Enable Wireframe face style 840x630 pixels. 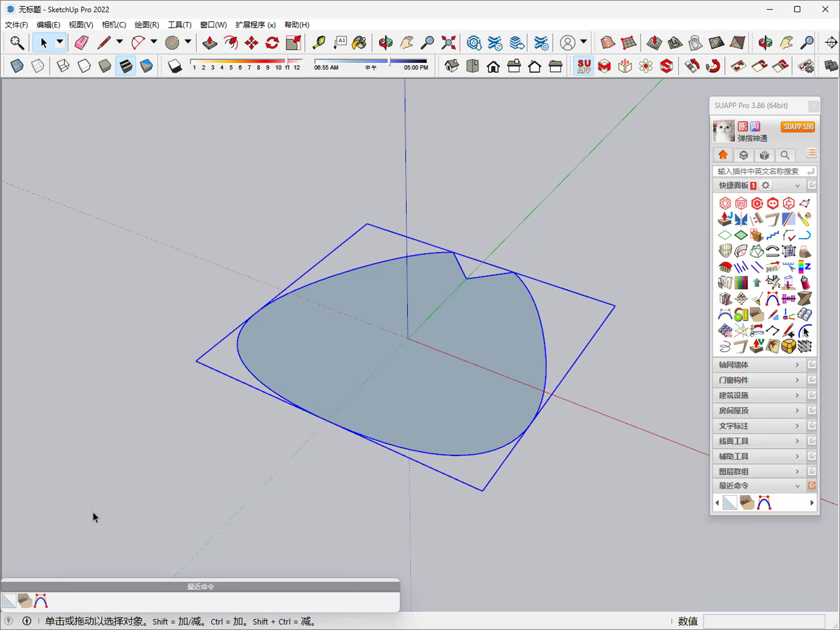click(63, 66)
